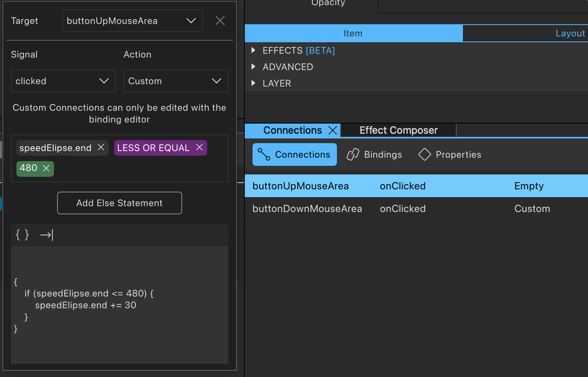Click the Add Else Statement button
This screenshot has height=377, width=588.
click(119, 203)
